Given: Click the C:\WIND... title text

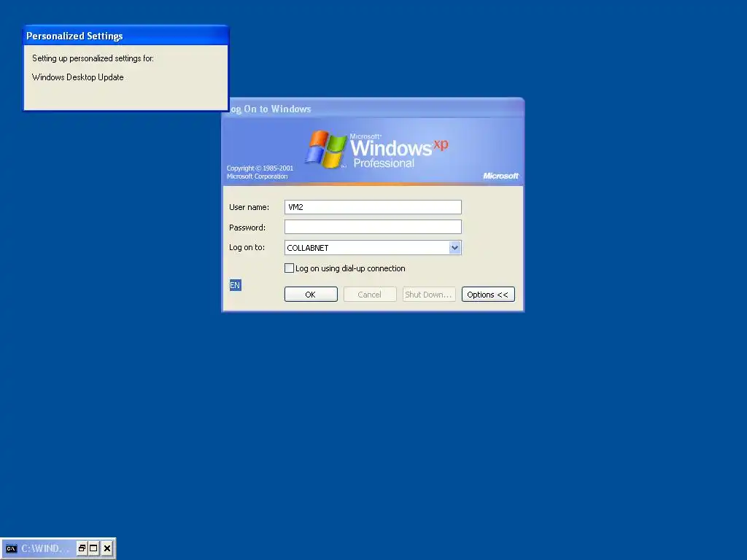Looking at the screenshot, I should (45, 548).
